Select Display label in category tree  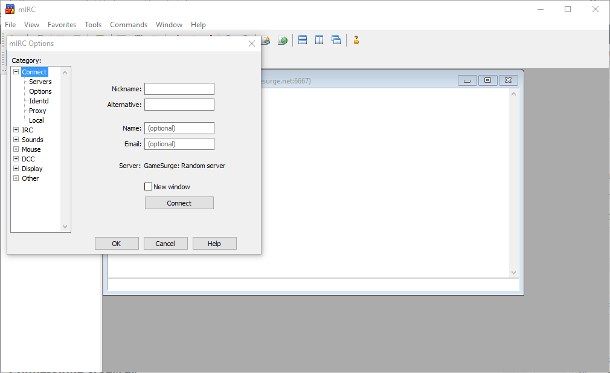tap(32, 168)
